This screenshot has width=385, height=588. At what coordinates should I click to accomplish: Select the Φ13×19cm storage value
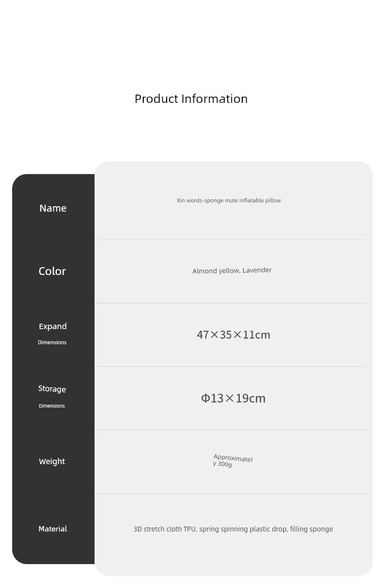tap(233, 398)
